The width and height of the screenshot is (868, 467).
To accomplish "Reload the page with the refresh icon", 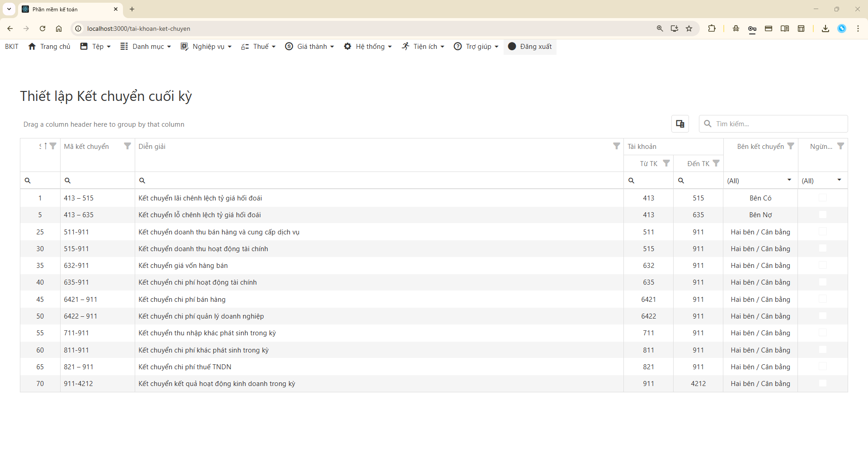I will click(42, 29).
